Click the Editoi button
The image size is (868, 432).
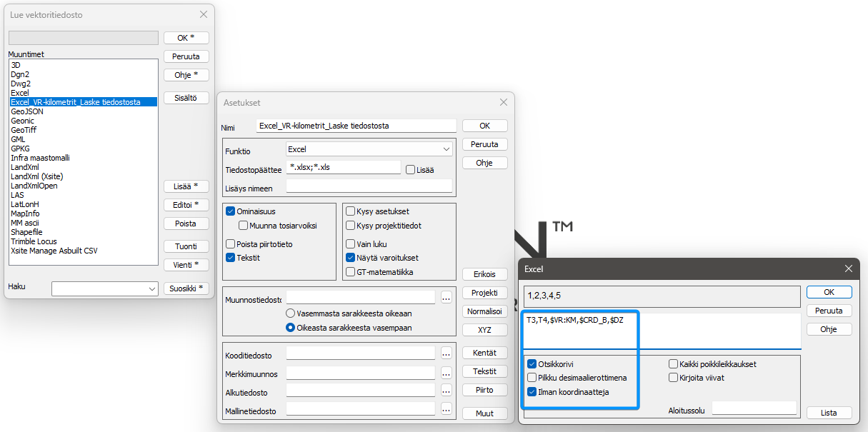tap(186, 205)
